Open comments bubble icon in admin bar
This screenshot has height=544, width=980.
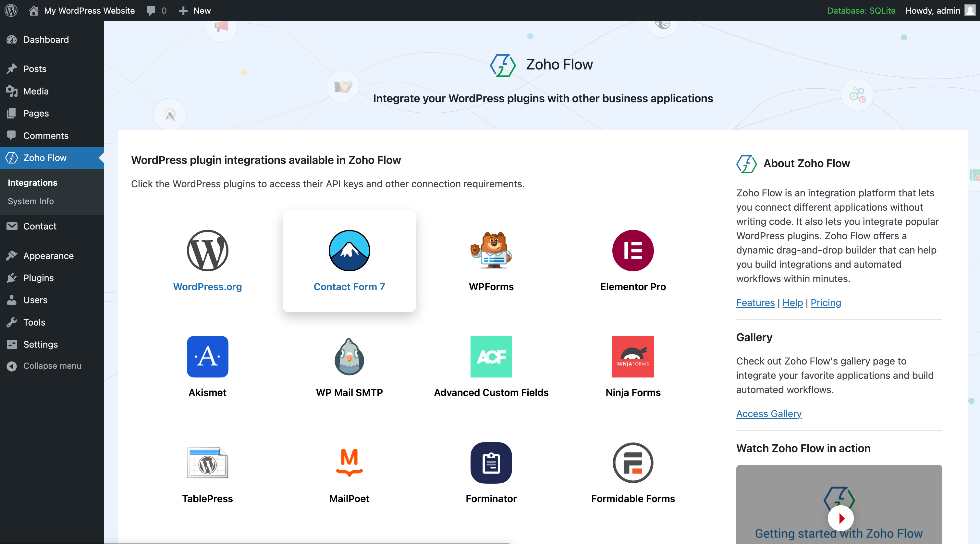tap(151, 11)
